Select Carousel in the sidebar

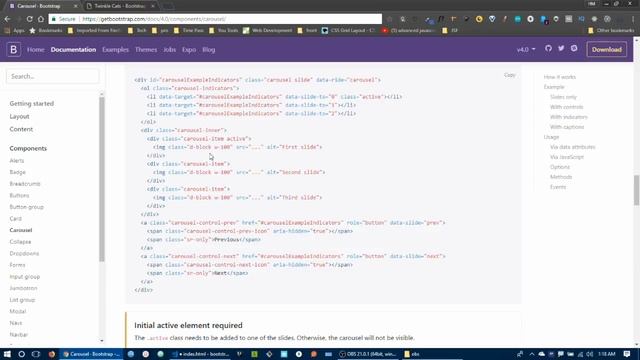tap(21, 230)
